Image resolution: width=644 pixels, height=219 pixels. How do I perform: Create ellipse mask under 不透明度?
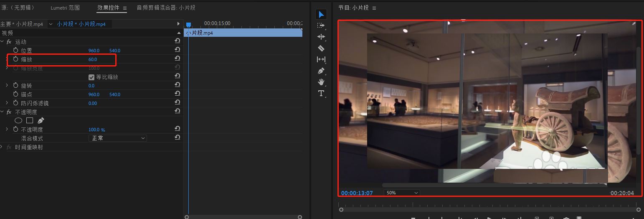(18, 121)
